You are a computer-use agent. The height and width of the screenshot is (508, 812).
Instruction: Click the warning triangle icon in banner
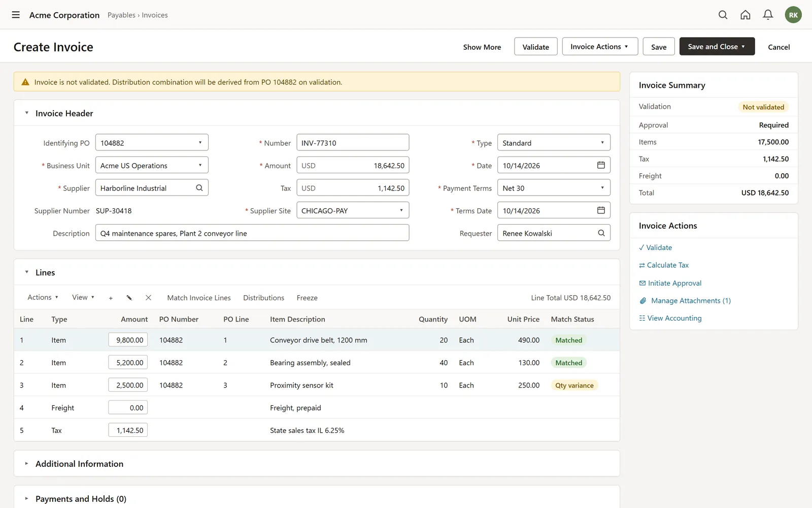coord(25,82)
